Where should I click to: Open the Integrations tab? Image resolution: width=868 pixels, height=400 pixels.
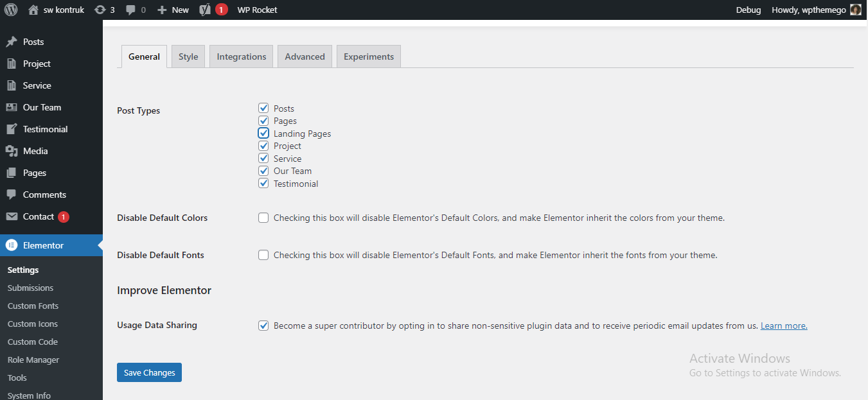(242, 57)
